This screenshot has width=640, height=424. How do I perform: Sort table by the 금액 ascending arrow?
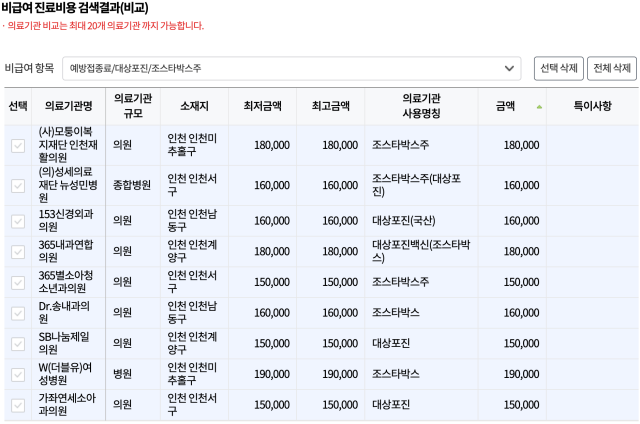click(539, 107)
